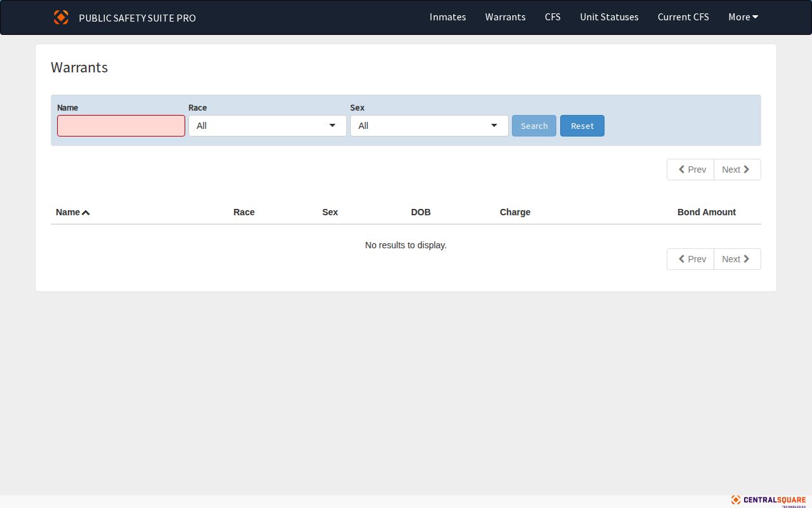Click the top Next pagination button

click(x=737, y=170)
